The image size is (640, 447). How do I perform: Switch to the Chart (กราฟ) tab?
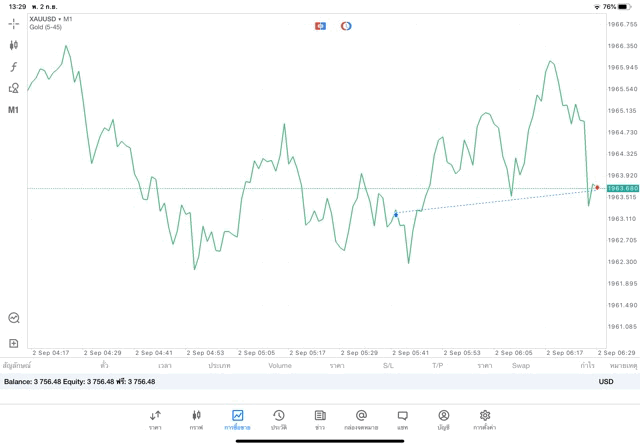196,419
